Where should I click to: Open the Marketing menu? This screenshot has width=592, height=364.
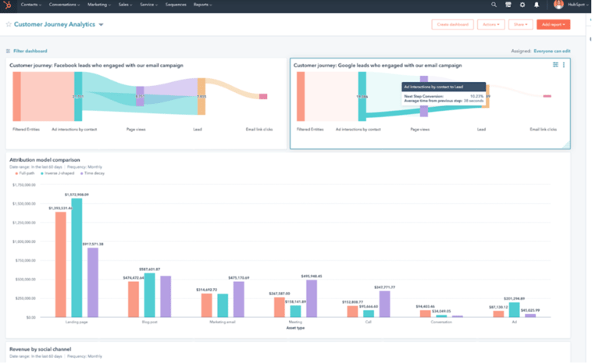click(x=99, y=5)
